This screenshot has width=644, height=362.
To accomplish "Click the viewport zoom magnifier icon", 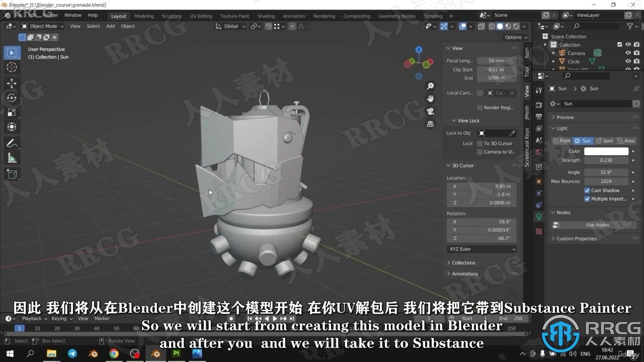I will 430,86.
